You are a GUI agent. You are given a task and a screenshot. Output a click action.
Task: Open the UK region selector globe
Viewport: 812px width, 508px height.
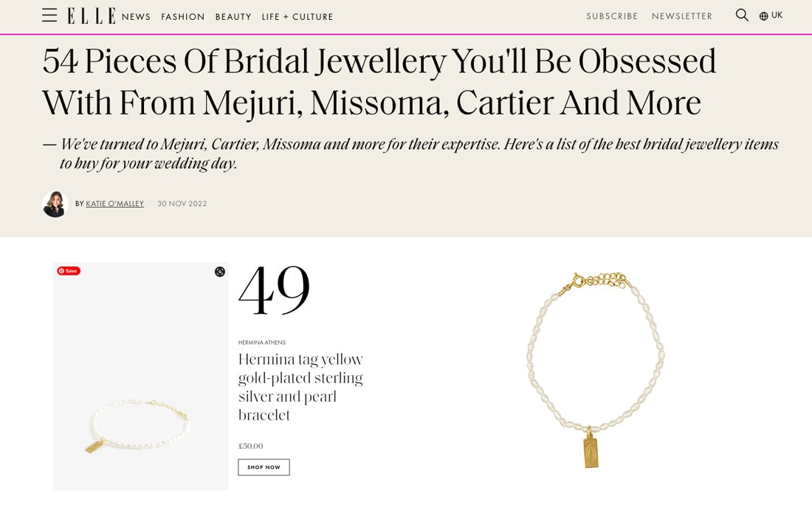[x=771, y=16]
